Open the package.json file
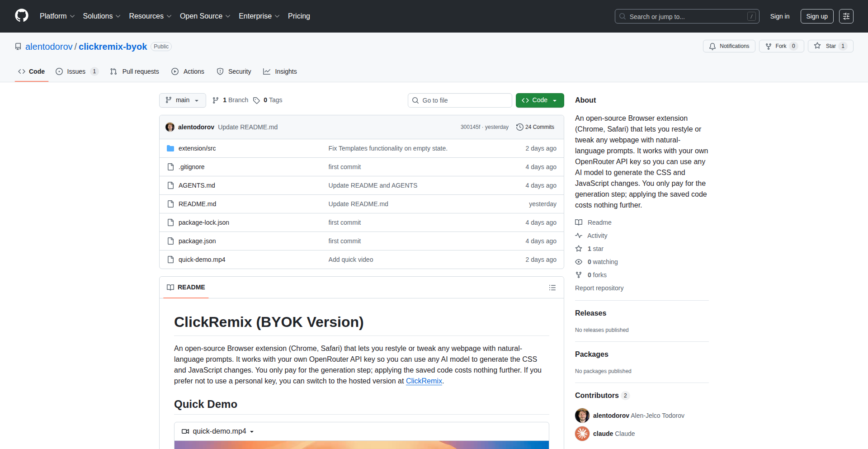 point(197,241)
